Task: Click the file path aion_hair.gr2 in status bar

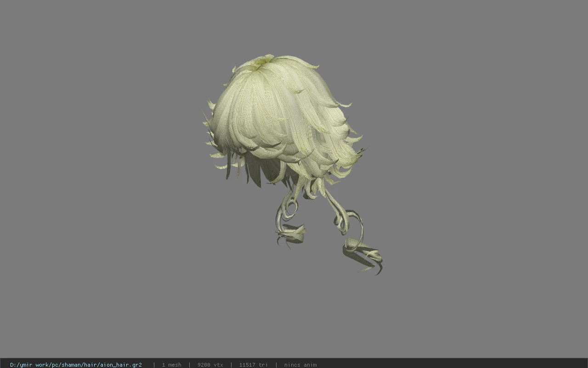Action: pos(76,365)
